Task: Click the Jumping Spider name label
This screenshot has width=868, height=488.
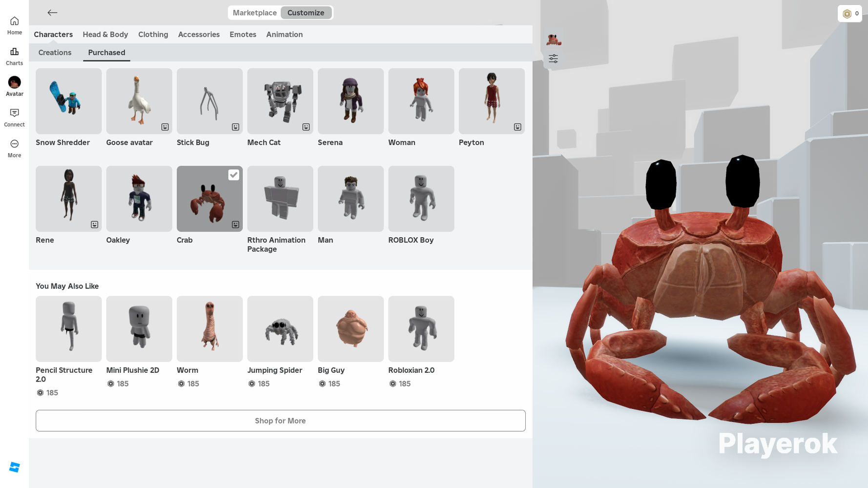Action: 274,370
